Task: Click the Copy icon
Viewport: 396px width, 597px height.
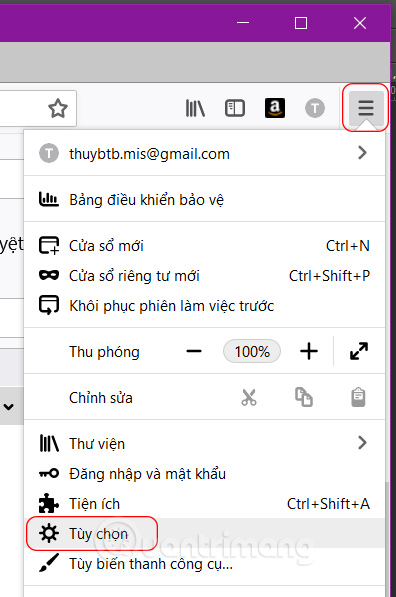Action: tap(304, 397)
